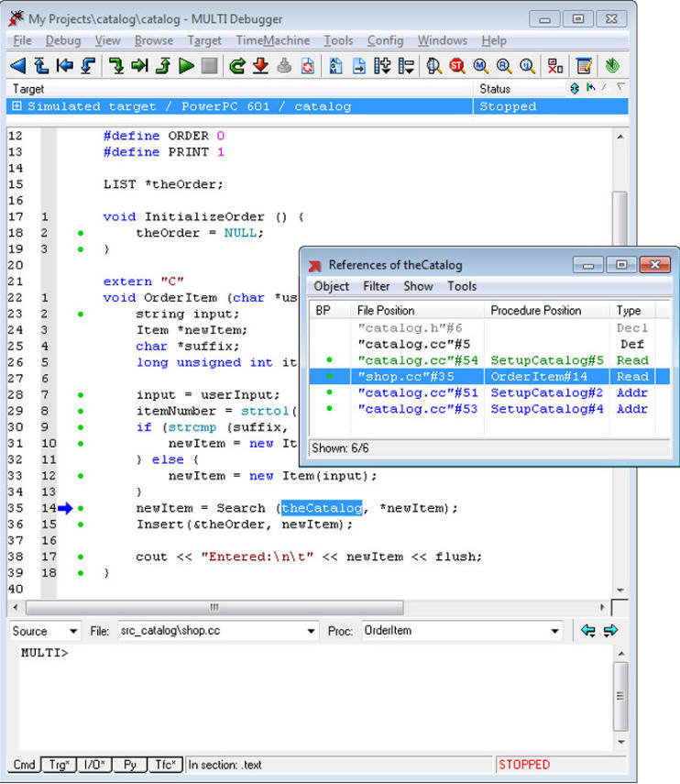The height and width of the screenshot is (784, 680).
Task: Click the MULTI> command input area
Action: click(x=316, y=697)
